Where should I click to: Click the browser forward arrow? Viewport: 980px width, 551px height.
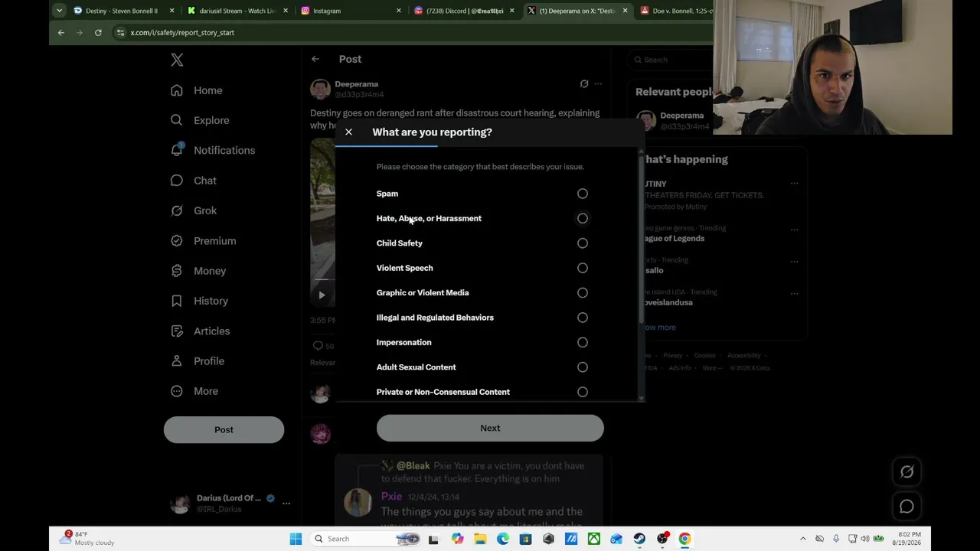point(80,33)
